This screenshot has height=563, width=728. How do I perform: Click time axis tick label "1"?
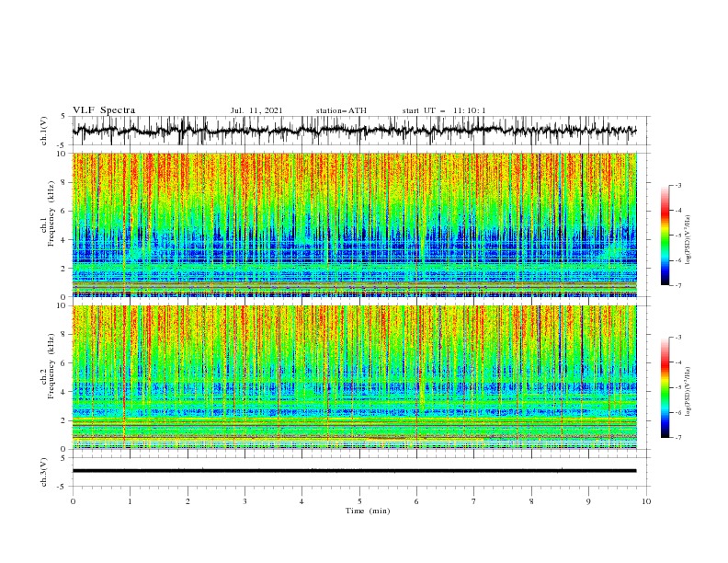(130, 501)
